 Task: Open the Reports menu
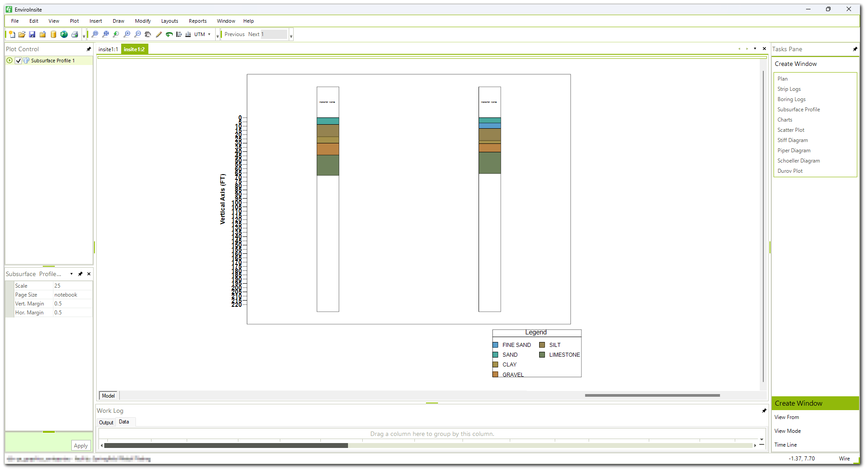click(x=197, y=21)
